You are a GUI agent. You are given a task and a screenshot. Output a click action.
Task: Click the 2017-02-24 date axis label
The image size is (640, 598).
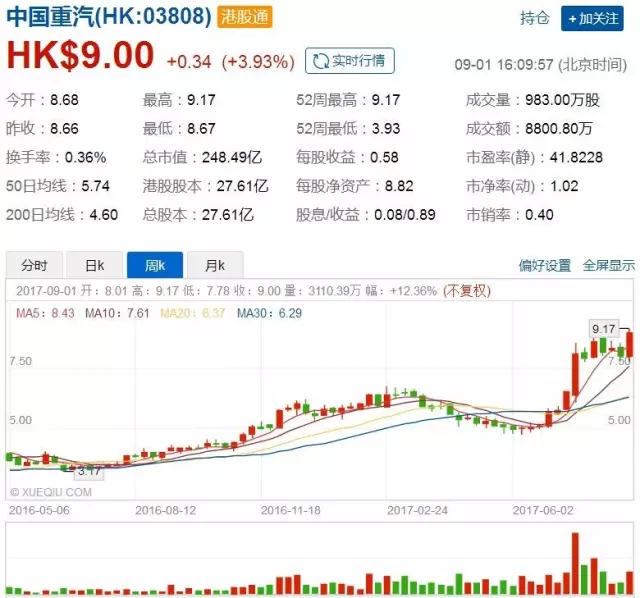coord(418,511)
